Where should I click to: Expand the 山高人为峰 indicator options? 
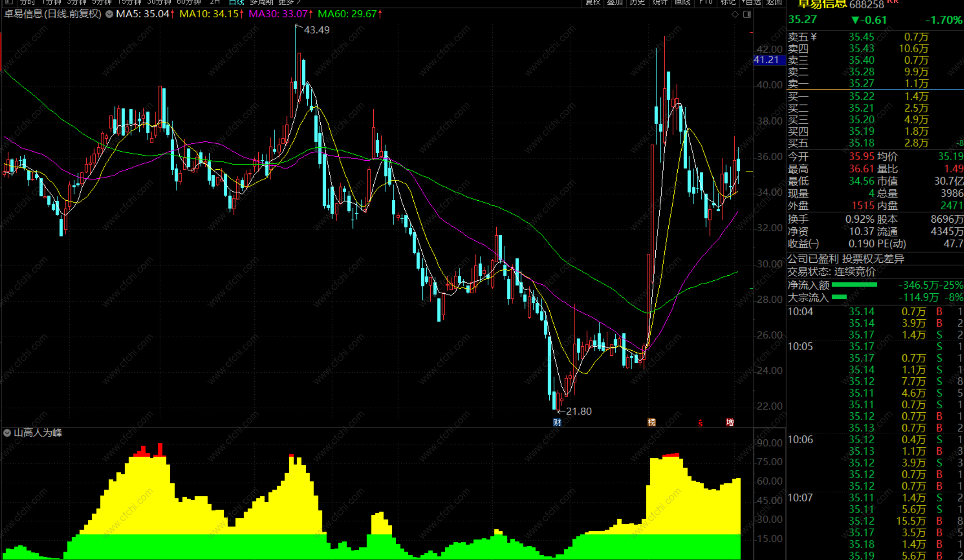click(x=7, y=432)
